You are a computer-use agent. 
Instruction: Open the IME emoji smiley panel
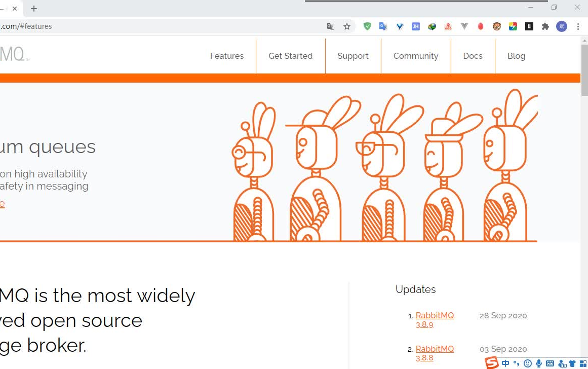(x=528, y=363)
